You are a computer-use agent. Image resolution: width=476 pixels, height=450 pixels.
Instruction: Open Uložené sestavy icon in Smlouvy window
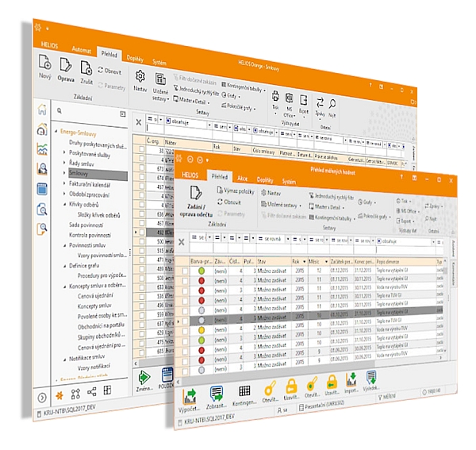point(160,79)
